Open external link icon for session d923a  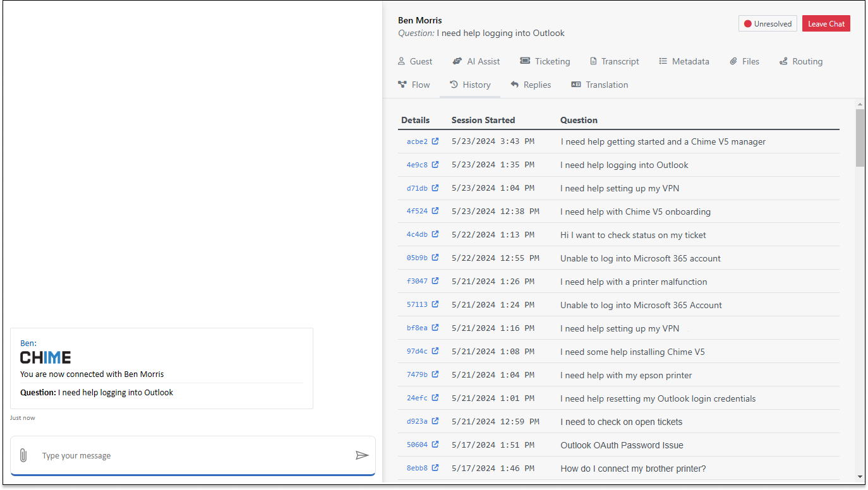coord(435,422)
